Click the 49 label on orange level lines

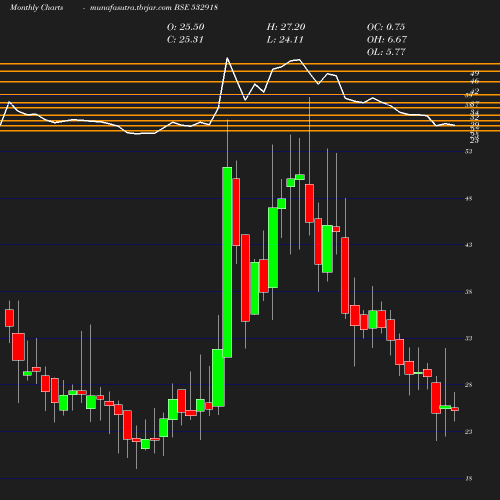click(x=475, y=74)
